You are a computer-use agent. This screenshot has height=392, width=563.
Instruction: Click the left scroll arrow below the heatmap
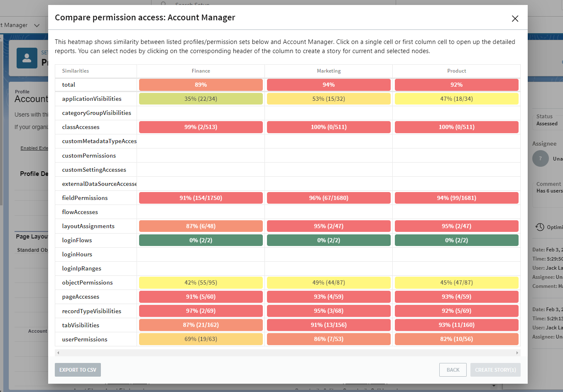[x=58, y=352]
